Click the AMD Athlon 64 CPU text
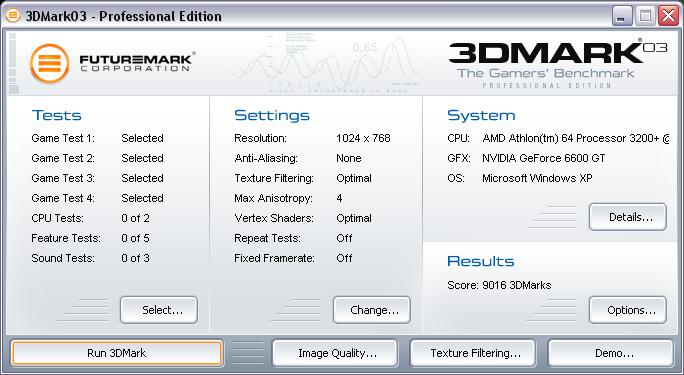The width and height of the screenshot is (684, 375). 575,138
